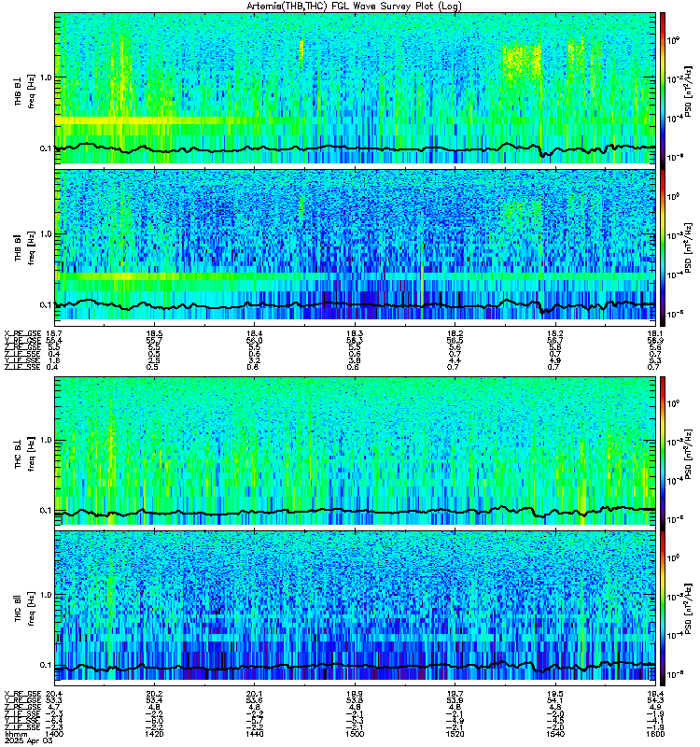Click the '1500' time label on bottom axis
This screenshot has width=700, height=747.
click(356, 734)
